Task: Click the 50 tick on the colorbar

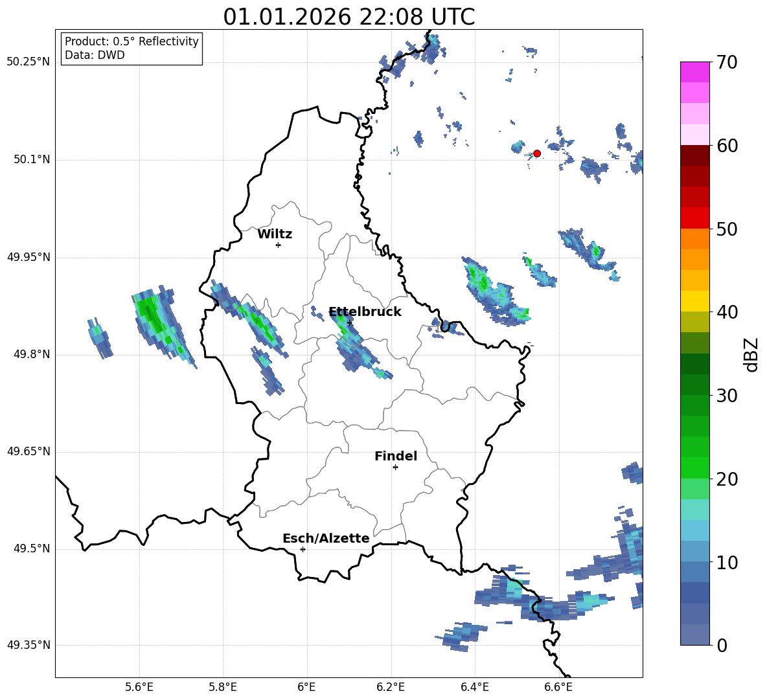Action: [726, 229]
